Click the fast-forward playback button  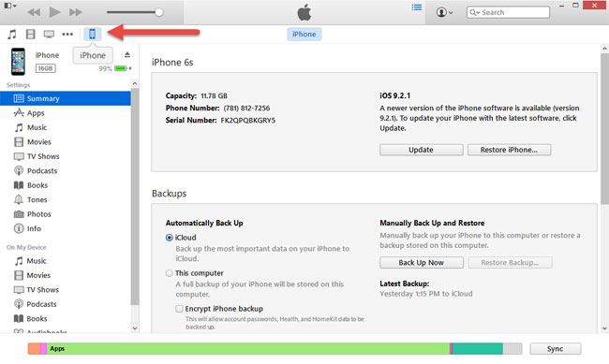click(x=75, y=12)
